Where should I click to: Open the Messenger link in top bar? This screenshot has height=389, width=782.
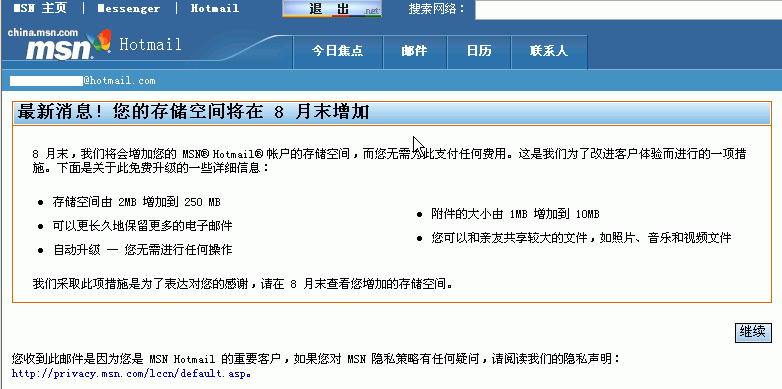point(129,8)
